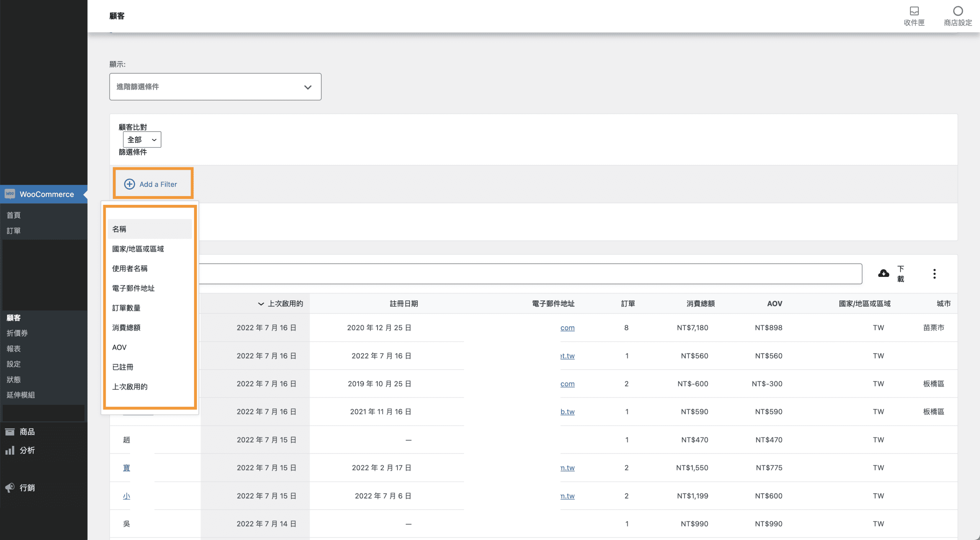
Task: Open 分析 analytics bar chart icon
Action: click(x=10, y=450)
